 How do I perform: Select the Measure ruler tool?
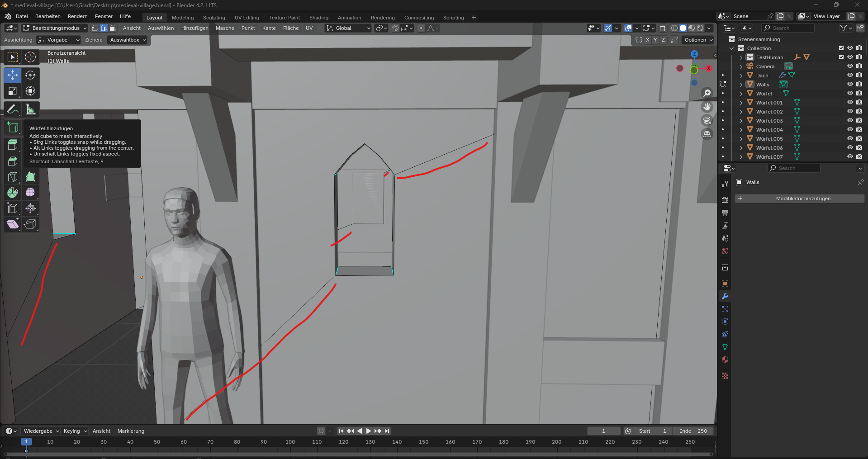(30, 109)
